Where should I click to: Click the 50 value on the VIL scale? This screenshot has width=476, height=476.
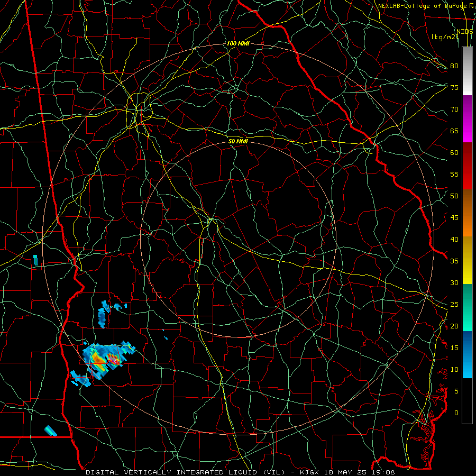[454, 196]
